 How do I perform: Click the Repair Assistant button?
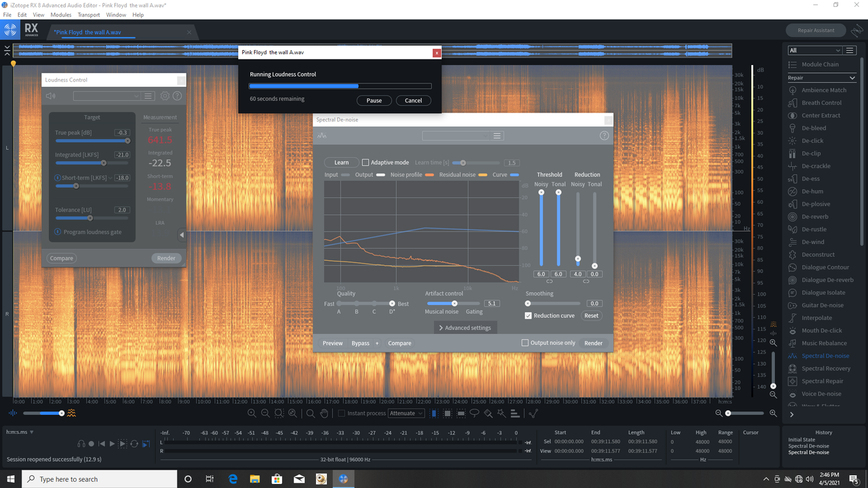click(816, 30)
